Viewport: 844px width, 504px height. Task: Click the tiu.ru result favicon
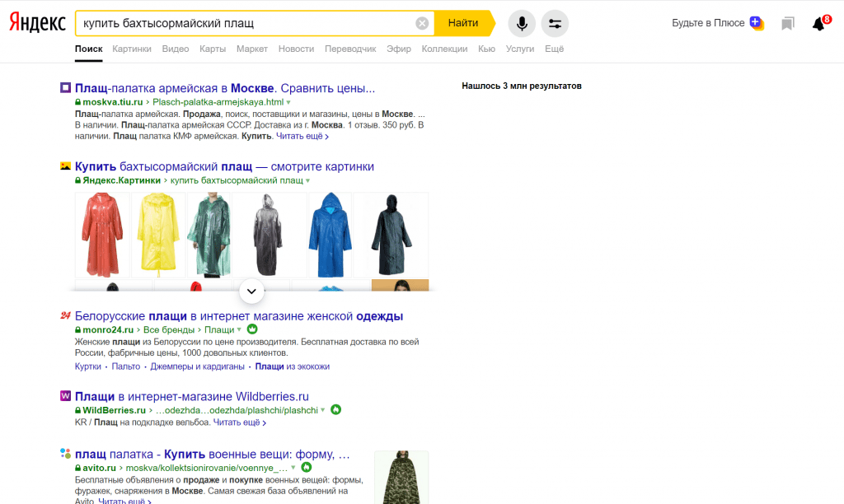pyautogui.click(x=65, y=87)
